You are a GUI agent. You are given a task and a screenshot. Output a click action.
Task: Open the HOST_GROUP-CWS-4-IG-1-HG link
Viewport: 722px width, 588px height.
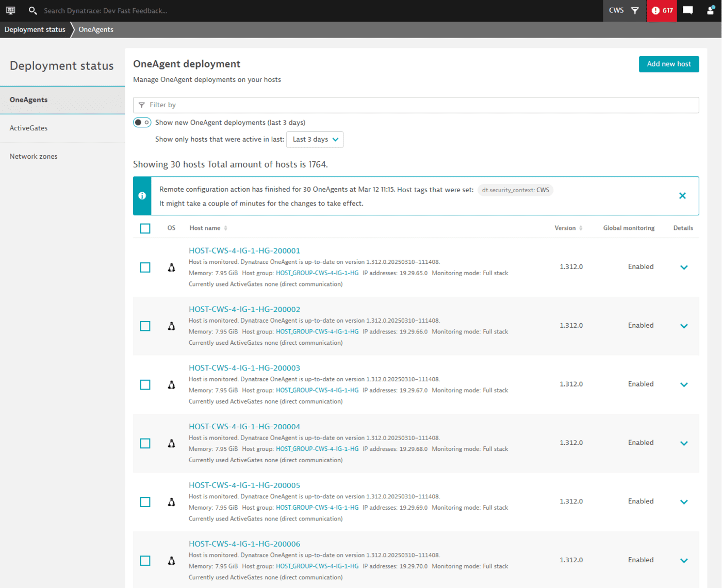317,273
